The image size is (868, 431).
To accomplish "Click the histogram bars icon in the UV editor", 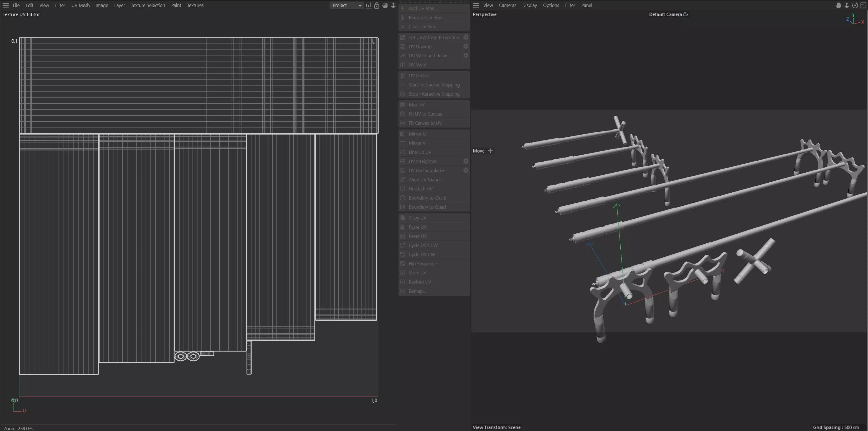I will [x=368, y=5].
